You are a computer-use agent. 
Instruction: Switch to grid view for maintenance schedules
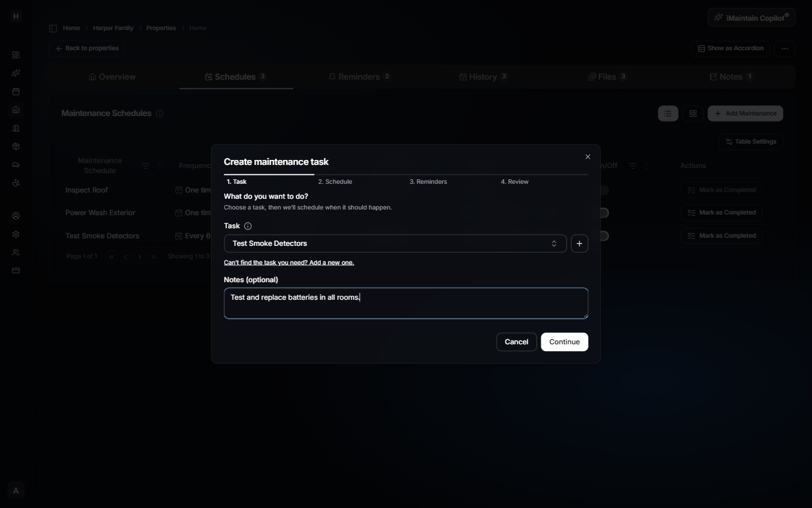[693, 114]
